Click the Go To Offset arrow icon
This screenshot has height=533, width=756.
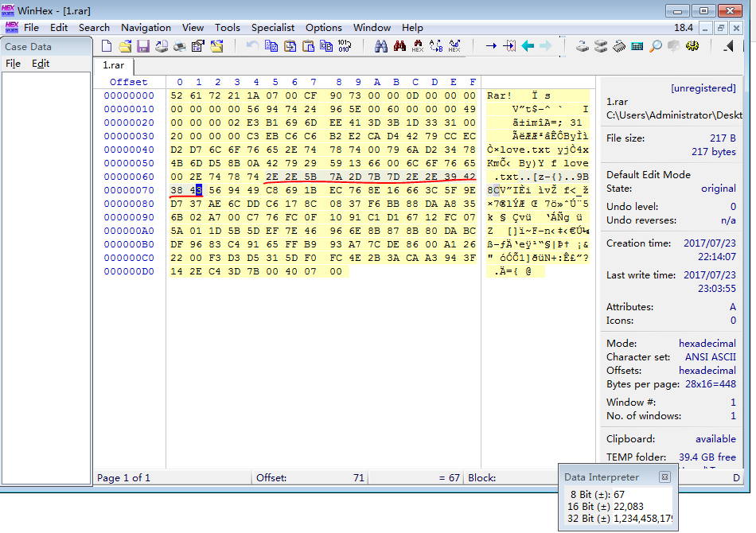tap(491, 46)
